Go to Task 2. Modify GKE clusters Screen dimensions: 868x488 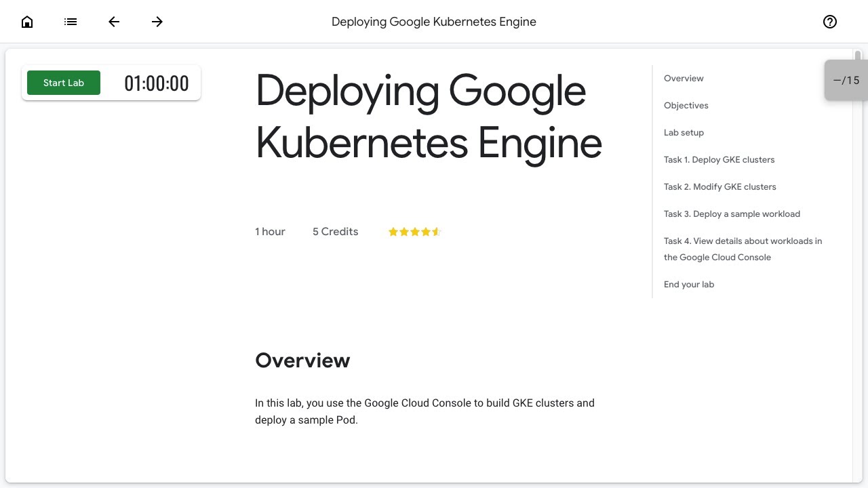click(x=720, y=187)
